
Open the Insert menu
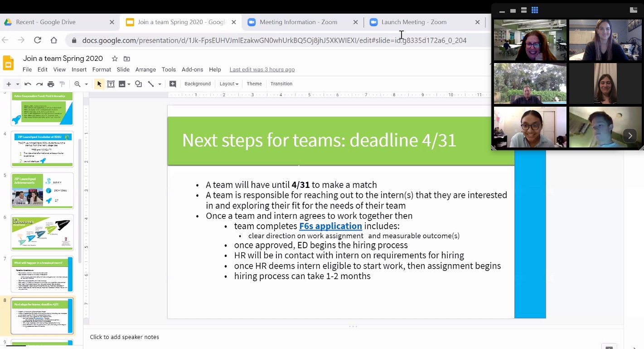[x=79, y=69]
